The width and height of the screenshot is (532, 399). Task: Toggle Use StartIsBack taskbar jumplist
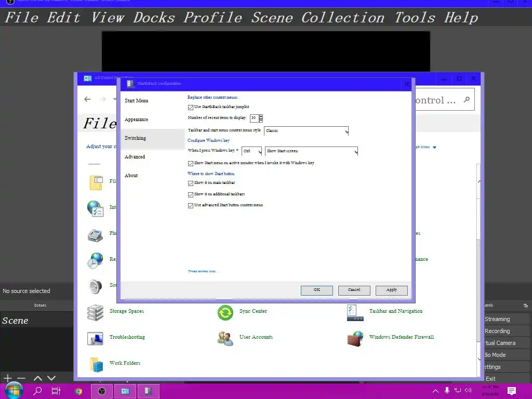(190, 107)
